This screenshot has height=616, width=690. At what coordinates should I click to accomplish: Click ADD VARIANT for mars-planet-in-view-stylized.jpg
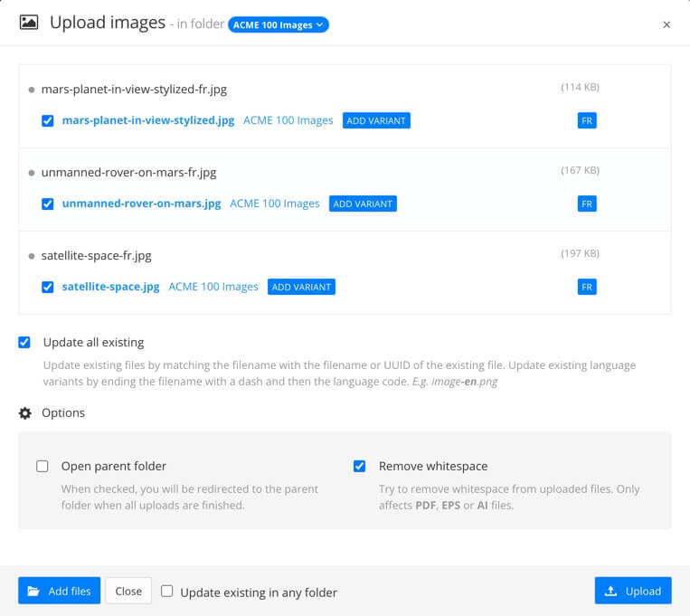click(x=376, y=120)
